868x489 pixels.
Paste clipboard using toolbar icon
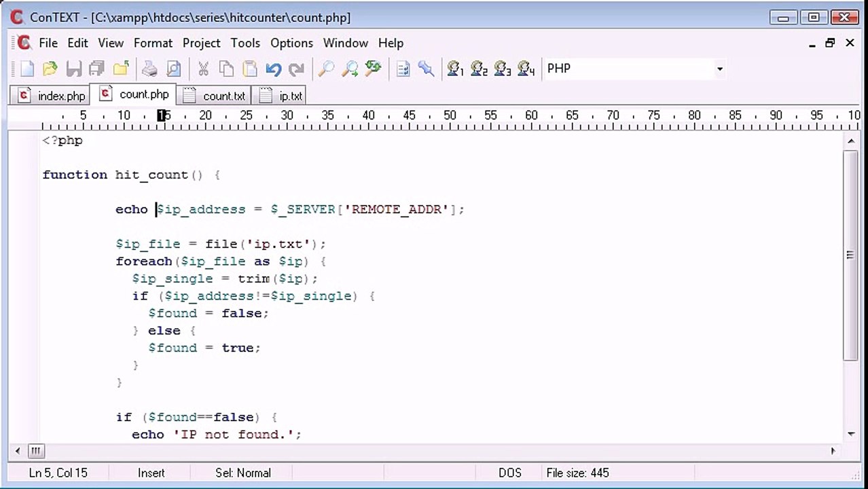pyautogui.click(x=250, y=69)
